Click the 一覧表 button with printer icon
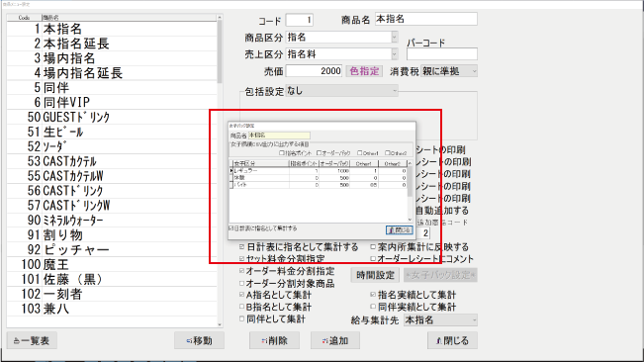The height and width of the screenshot is (362, 644). 32,340
